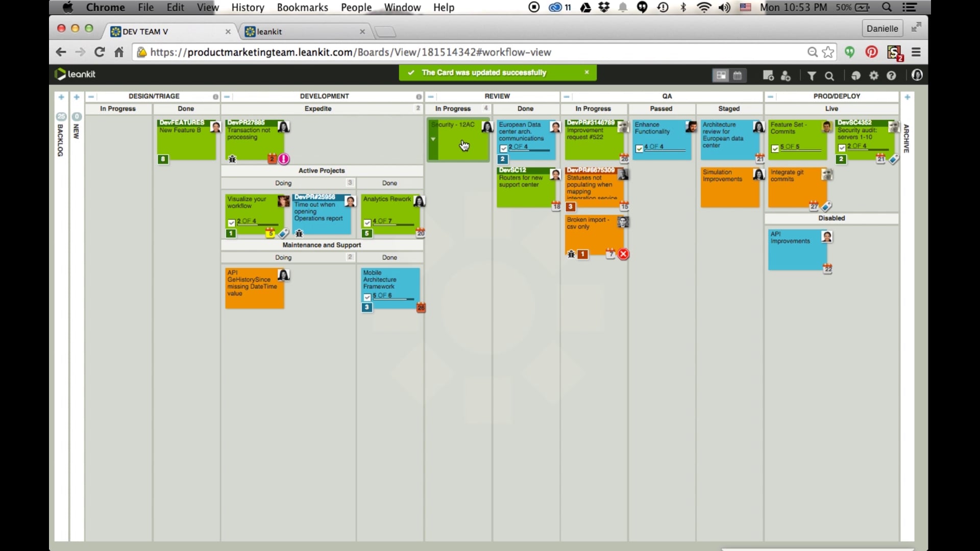Click the Assign Users icon
This screenshot has height=551, width=980.
click(786, 76)
